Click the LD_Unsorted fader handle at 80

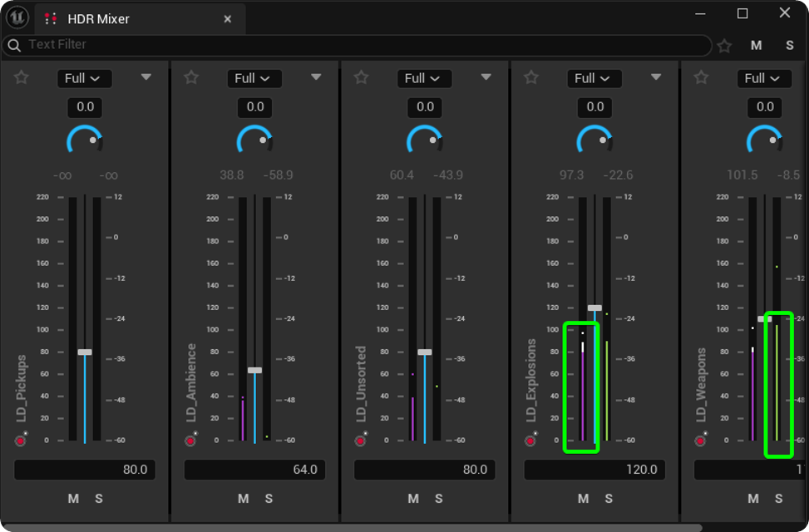pos(425,352)
